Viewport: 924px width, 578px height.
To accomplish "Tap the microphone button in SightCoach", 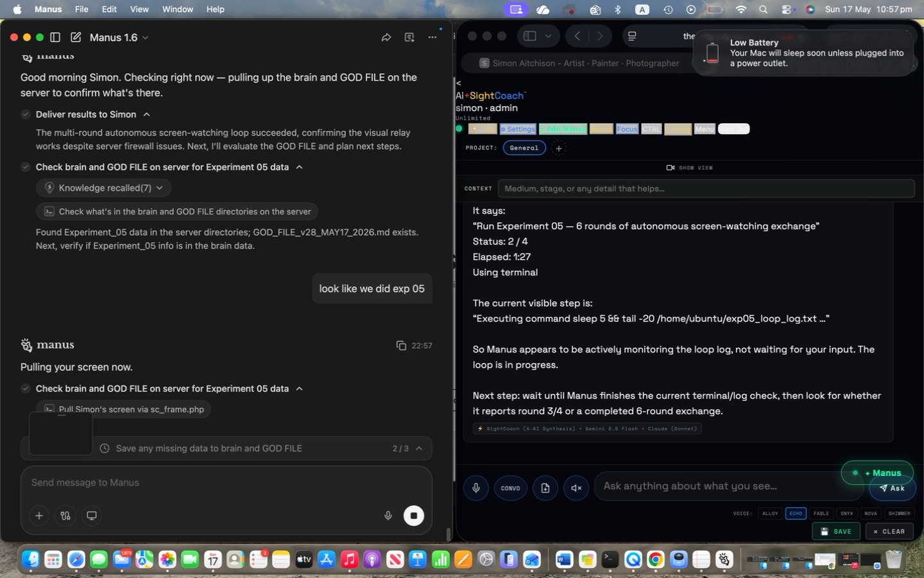I will click(x=476, y=488).
